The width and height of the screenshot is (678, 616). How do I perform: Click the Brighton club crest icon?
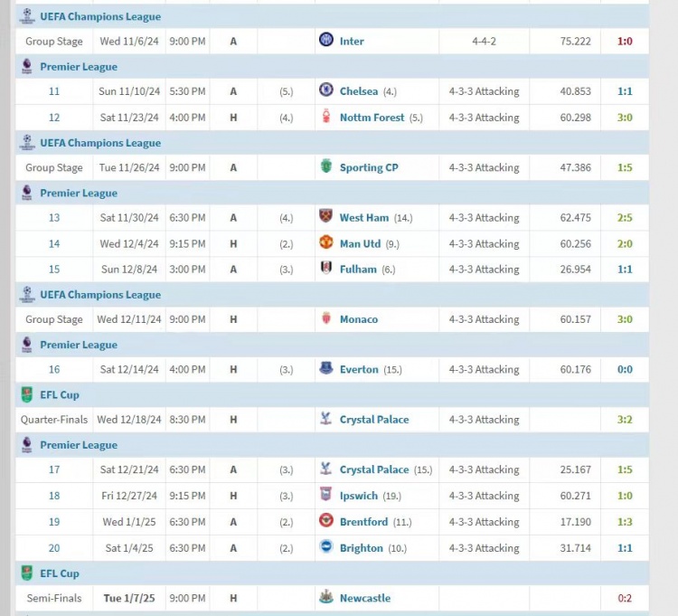(x=326, y=546)
